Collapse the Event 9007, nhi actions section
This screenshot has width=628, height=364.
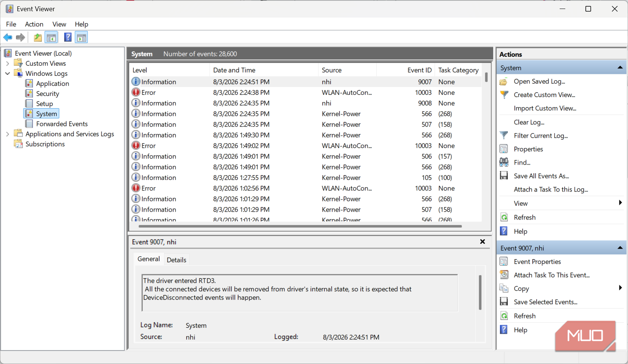pyautogui.click(x=620, y=248)
